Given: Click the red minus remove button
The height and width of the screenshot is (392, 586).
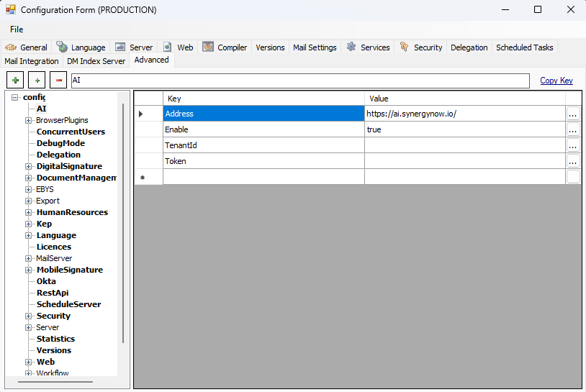Looking at the screenshot, I should pyautogui.click(x=58, y=81).
